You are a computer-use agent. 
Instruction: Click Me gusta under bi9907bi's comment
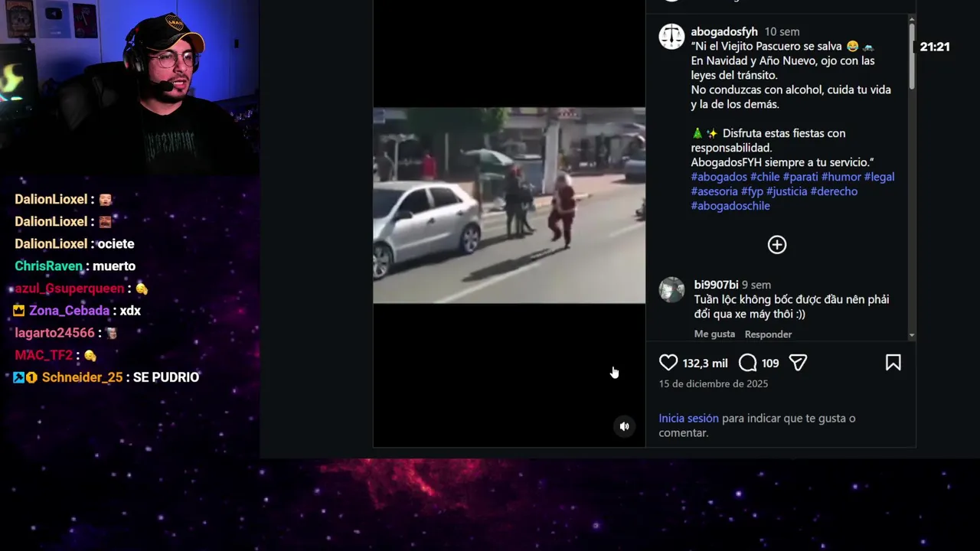(x=714, y=334)
